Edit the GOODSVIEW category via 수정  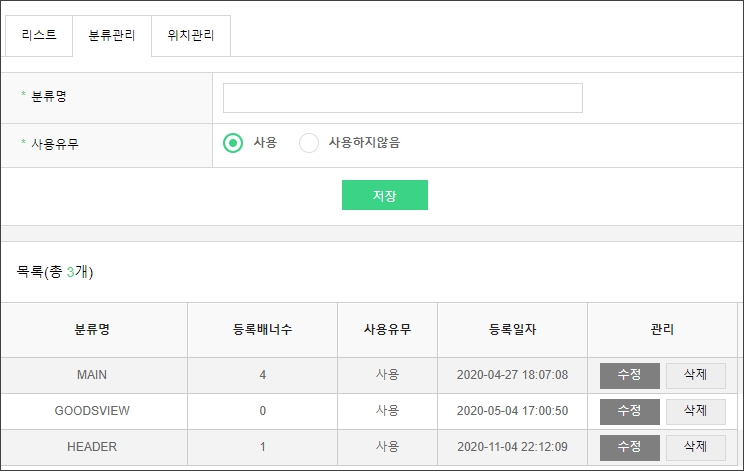point(629,411)
